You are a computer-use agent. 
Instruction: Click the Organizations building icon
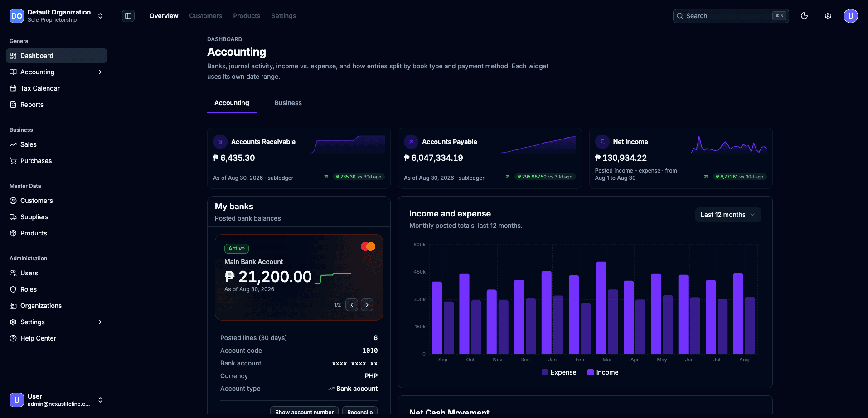pyautogui.click(x=13, y=306)
